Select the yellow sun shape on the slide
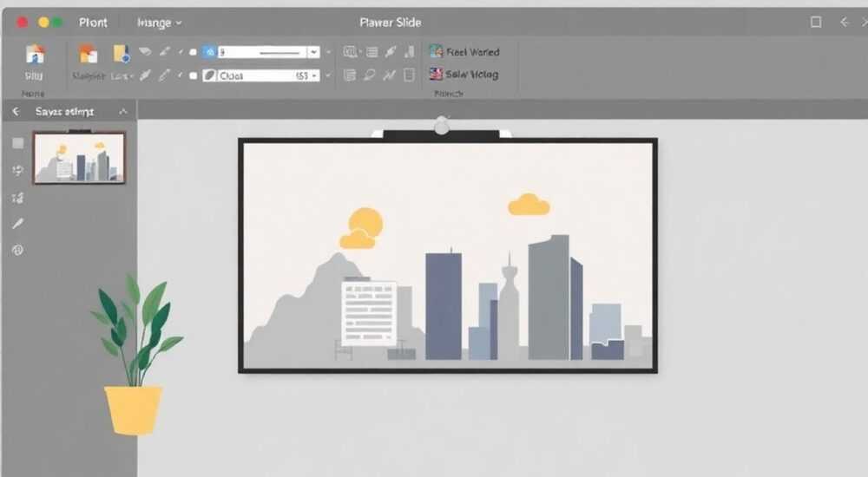The width and height of the screenshot is (868, 477). click(365, 224)
